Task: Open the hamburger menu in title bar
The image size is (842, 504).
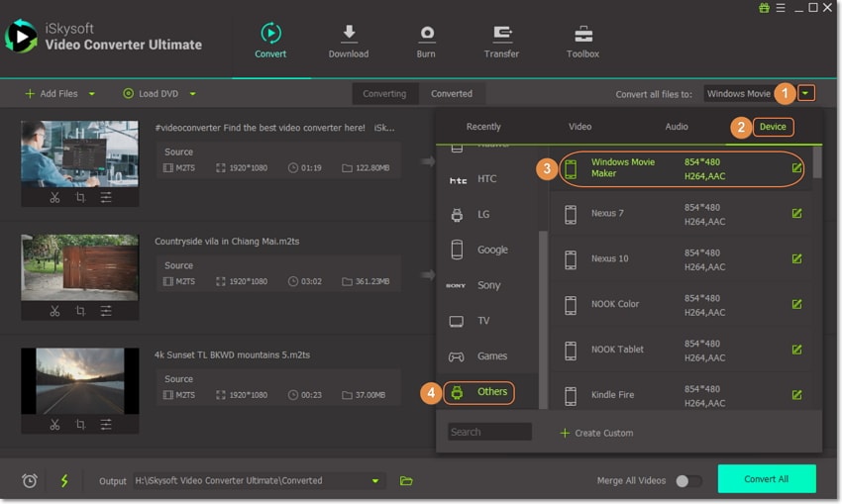Action: point(781,8)
